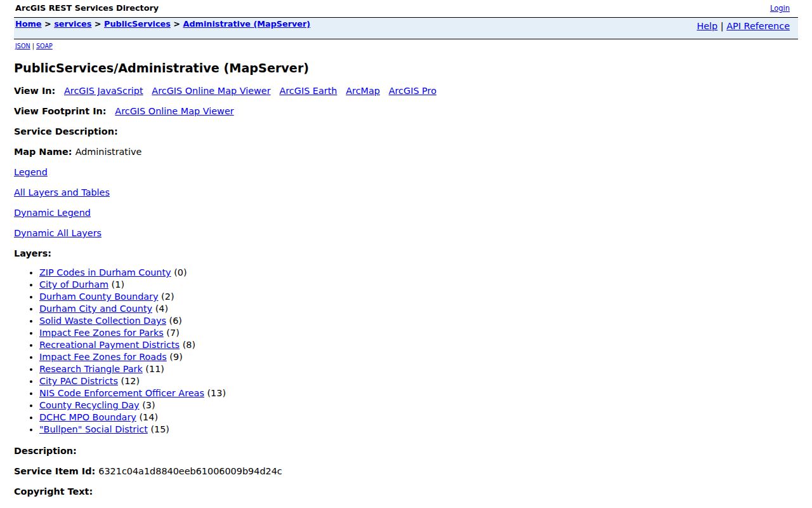The width and height of the screenshot is (812, 508).
Task: Open ZIP Codes in Durham County layer
Action: 105,272
